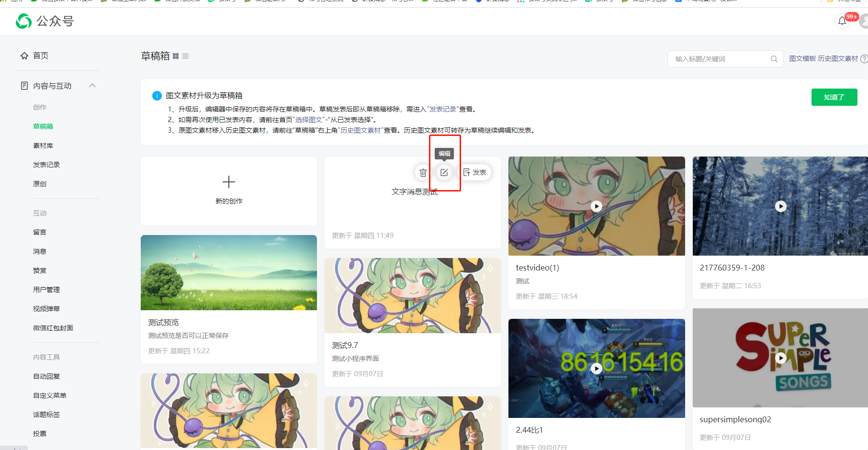The height and width of the screenshot is (450, 868).
Task: Open the 图文模板 link
Action: point(802,58)
